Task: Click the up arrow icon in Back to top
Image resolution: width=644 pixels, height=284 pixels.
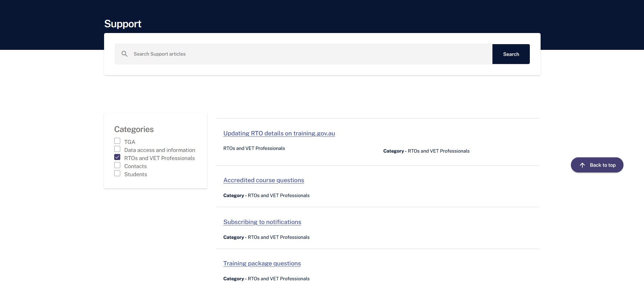Action: pos(582,165)
